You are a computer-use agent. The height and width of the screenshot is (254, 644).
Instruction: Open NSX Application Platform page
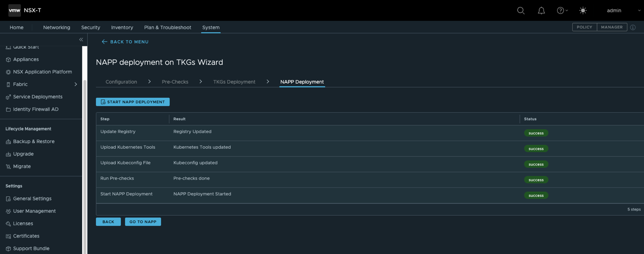(43, 72)
